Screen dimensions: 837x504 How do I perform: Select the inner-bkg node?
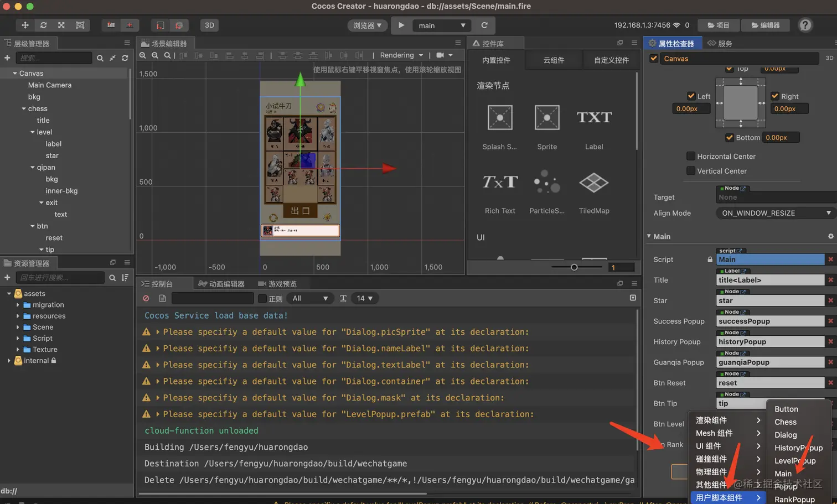[x=61, y=191]
